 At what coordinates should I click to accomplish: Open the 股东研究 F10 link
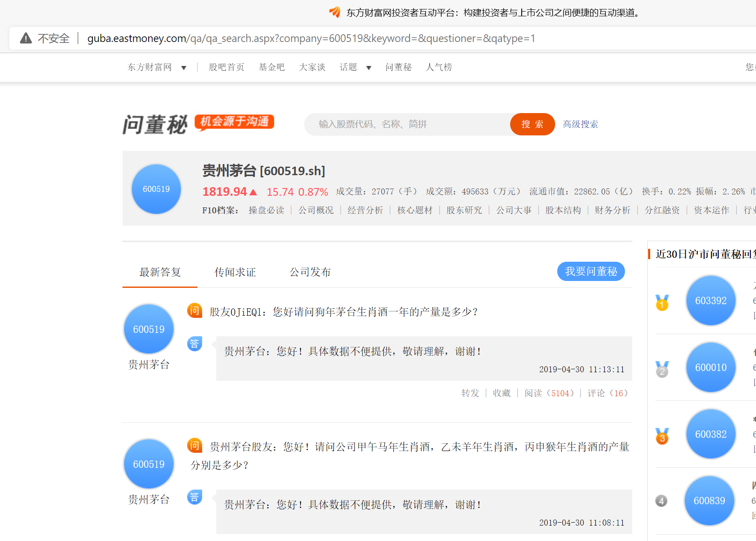pos(464,210)
